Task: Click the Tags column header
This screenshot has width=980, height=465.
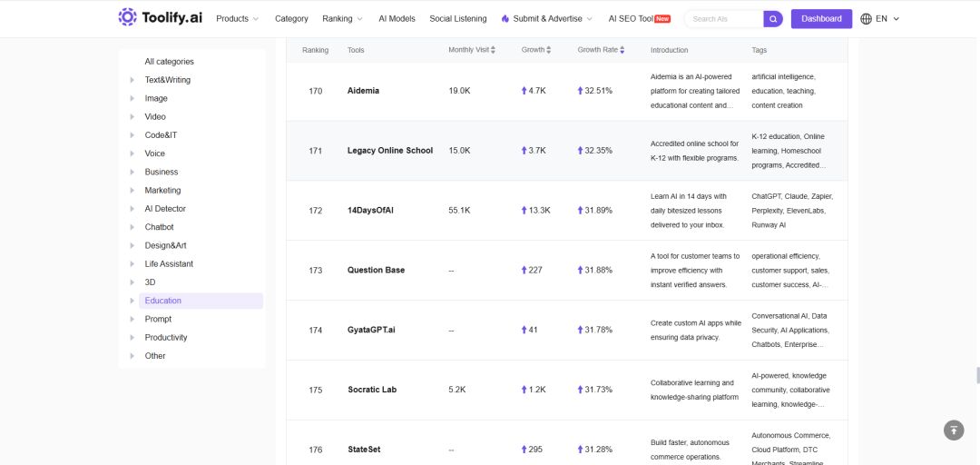Action: point(759,50)
